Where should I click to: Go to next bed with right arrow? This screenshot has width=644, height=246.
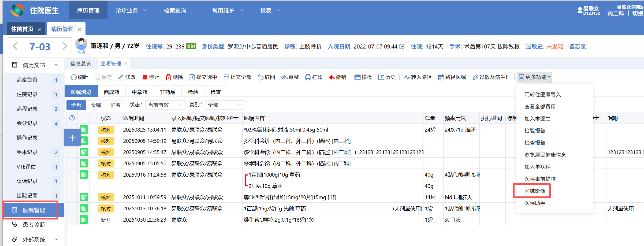pyautogui.click(x=65, y=46)
